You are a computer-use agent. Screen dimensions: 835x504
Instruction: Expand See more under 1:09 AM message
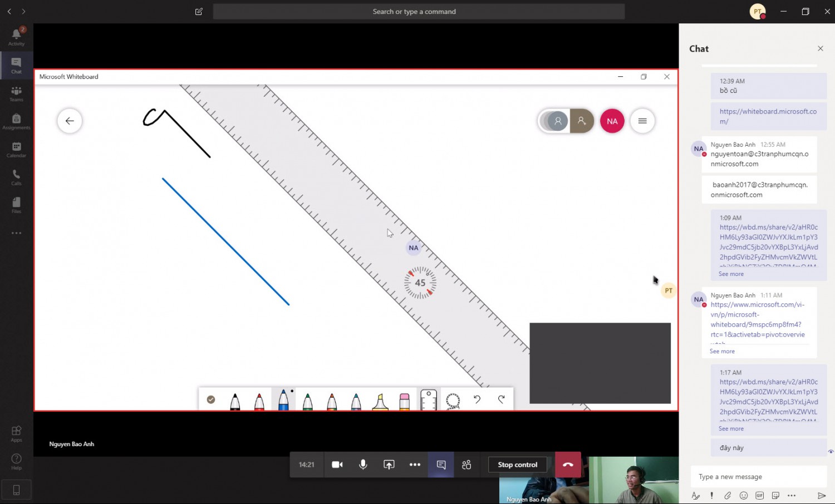pyautogui.click(x=731, y=274)
